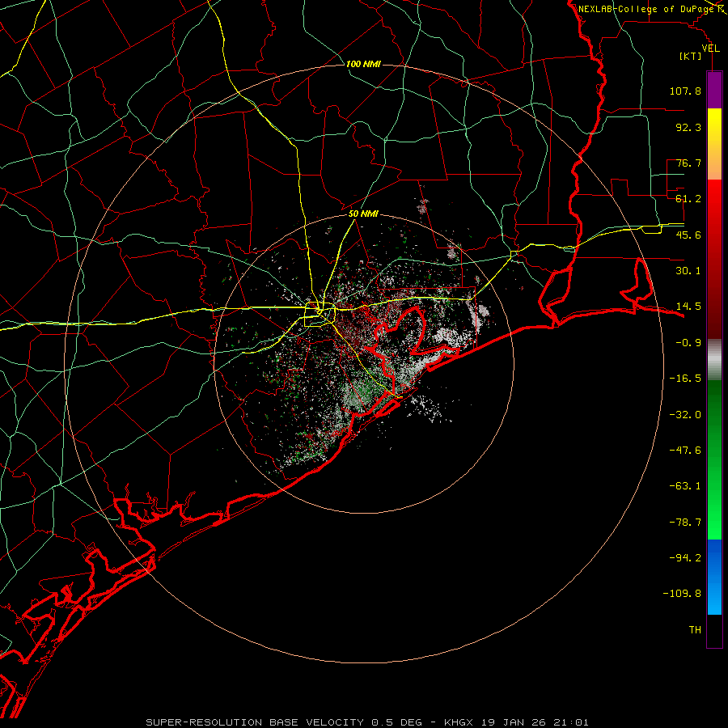Select the dark red band near 30.1
Viewport: 728px width, 728px height.
(714, 271)
